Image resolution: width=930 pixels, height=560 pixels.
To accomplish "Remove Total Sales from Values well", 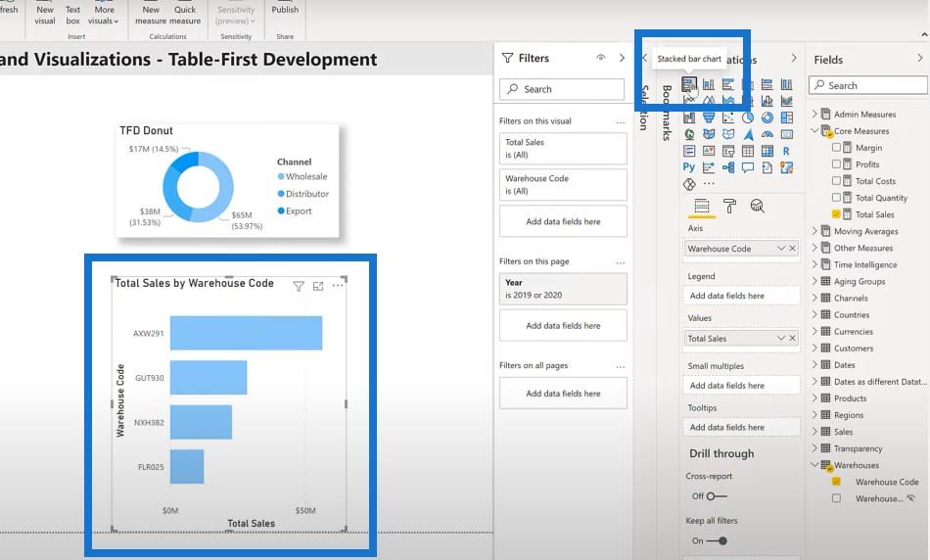I will (792, 338).
